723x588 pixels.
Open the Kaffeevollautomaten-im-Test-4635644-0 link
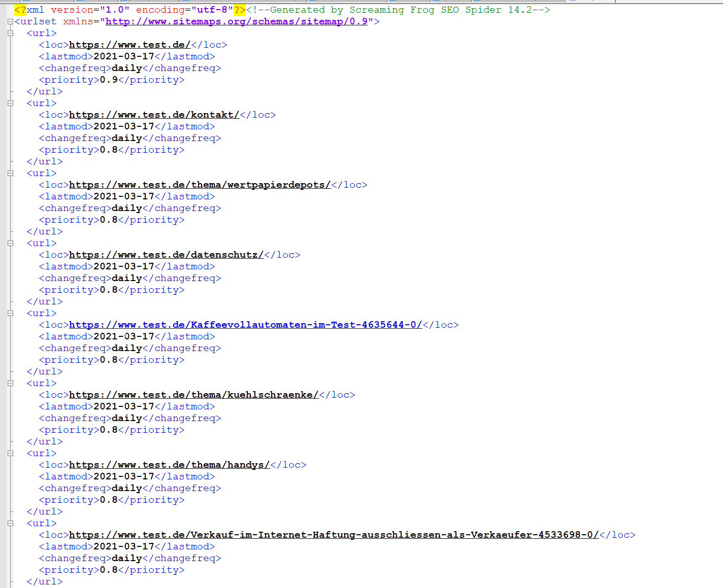pos(245,325)
